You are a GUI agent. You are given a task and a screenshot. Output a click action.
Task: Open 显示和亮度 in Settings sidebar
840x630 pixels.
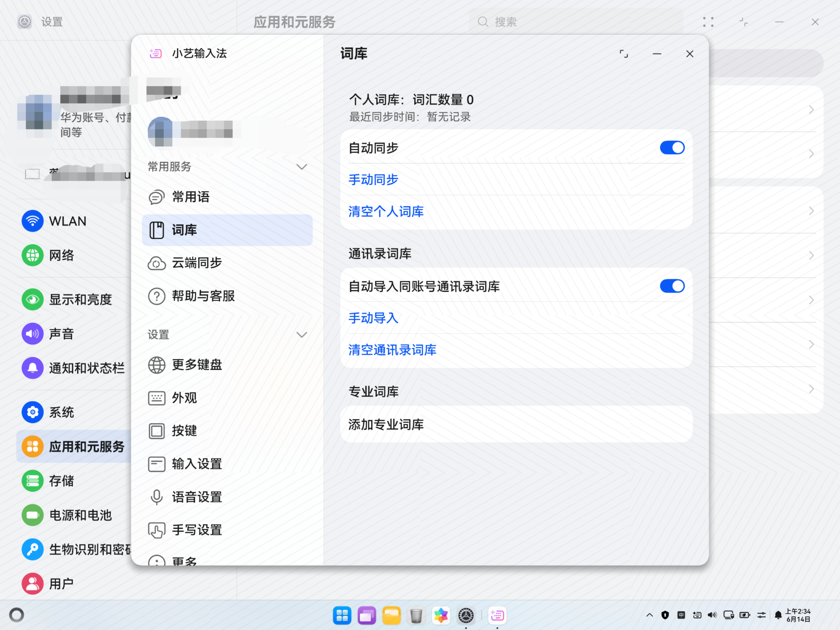pos(74,300)
